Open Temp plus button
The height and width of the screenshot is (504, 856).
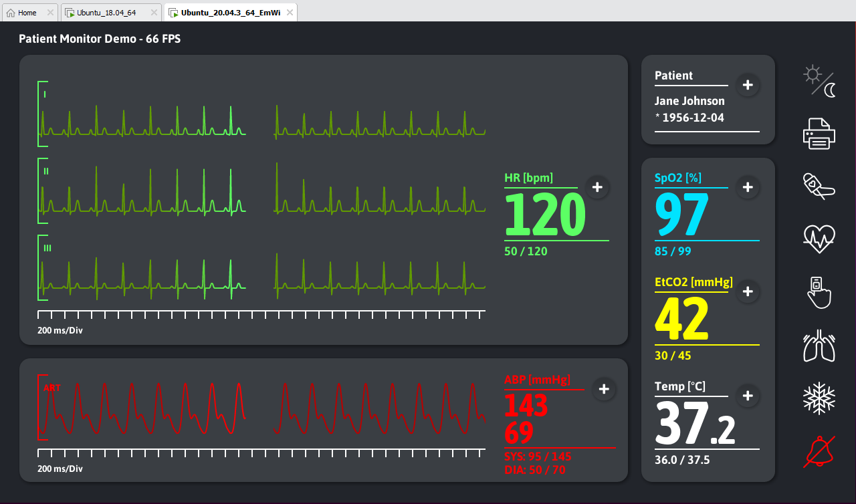tap(748, 396)
